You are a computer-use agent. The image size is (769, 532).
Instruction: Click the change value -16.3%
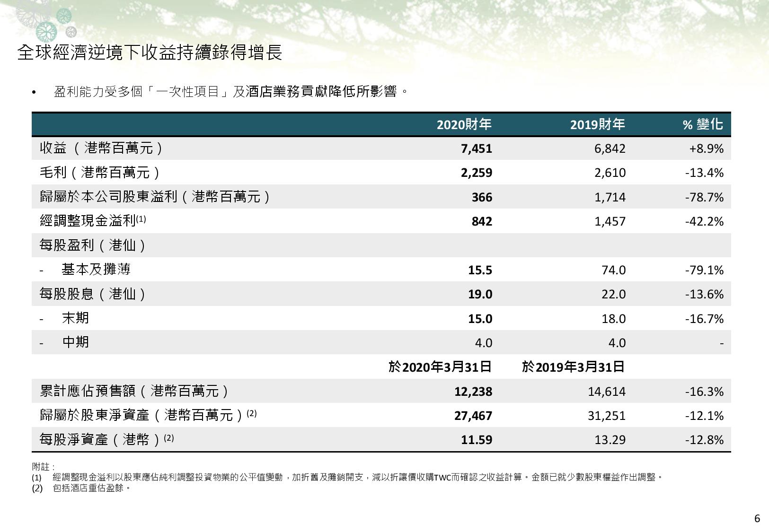(x=705, y=392)
